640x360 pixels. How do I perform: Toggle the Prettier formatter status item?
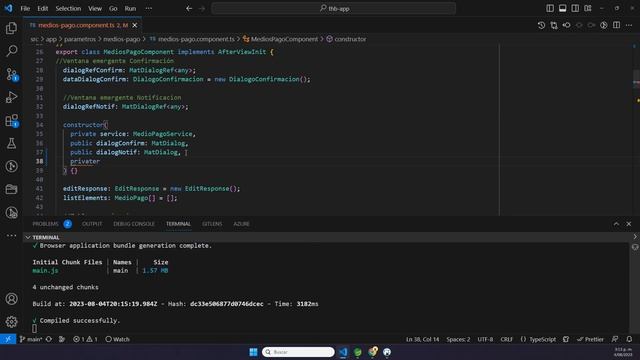click(591, 339)
